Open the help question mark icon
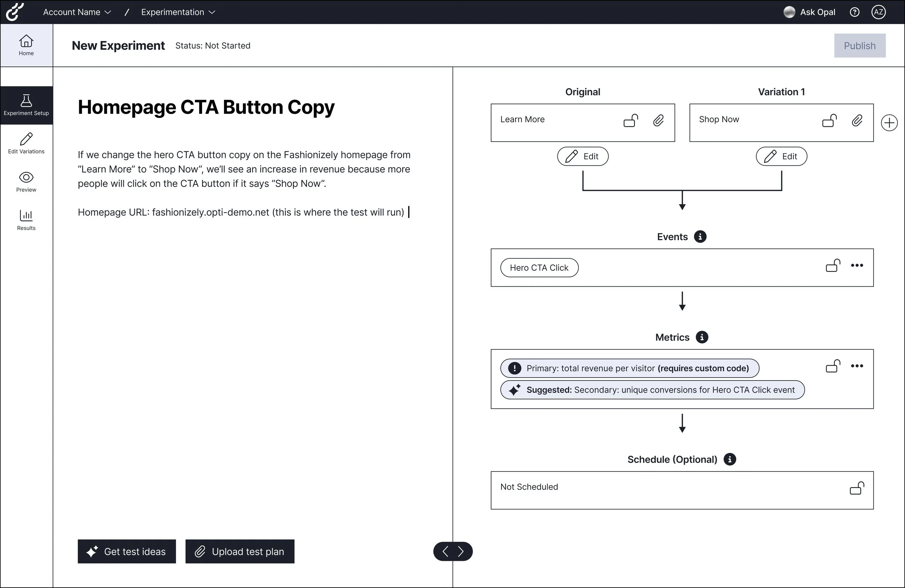905x588 pixels. (854, 12)
